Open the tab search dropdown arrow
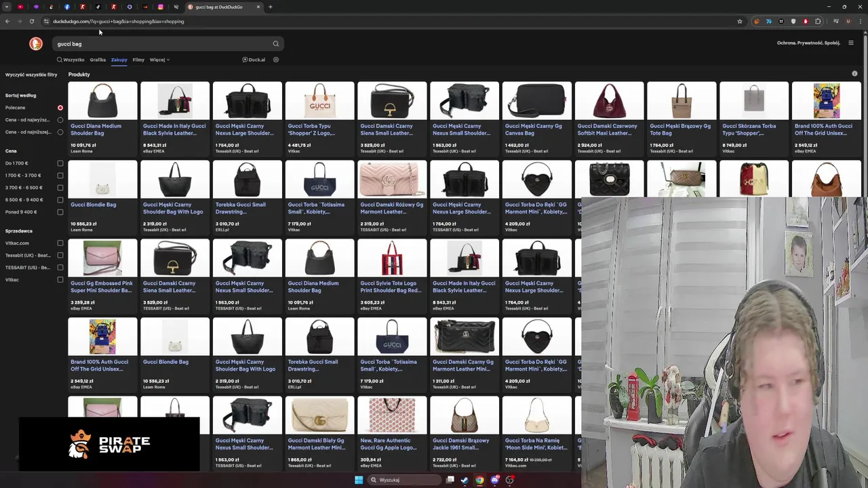This screenshot has width=868, height=488. pos(6,7)
